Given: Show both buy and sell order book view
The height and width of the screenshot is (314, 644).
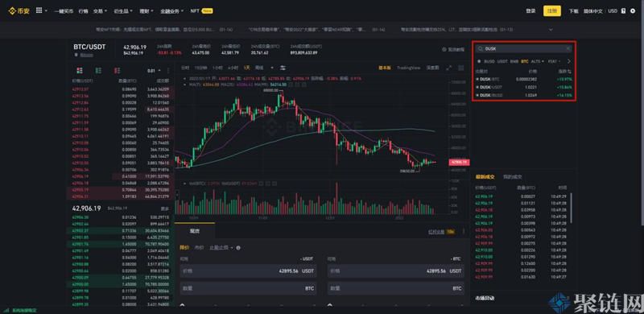Looking at the screenshot, I should point(79,71).
